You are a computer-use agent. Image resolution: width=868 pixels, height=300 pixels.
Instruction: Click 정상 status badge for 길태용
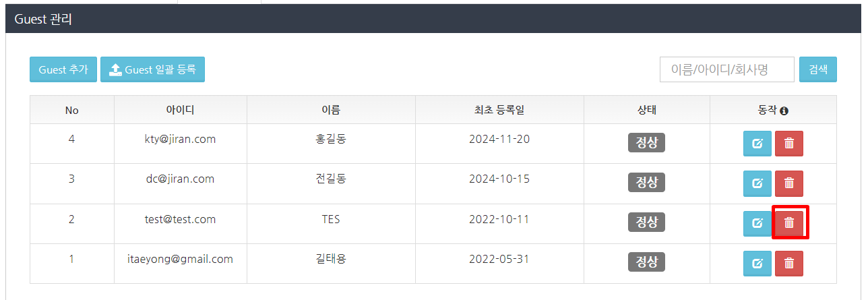click(646, 262)
